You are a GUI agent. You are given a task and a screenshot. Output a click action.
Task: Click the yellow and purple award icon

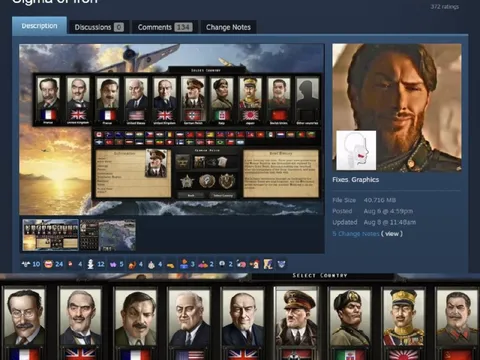268,264
